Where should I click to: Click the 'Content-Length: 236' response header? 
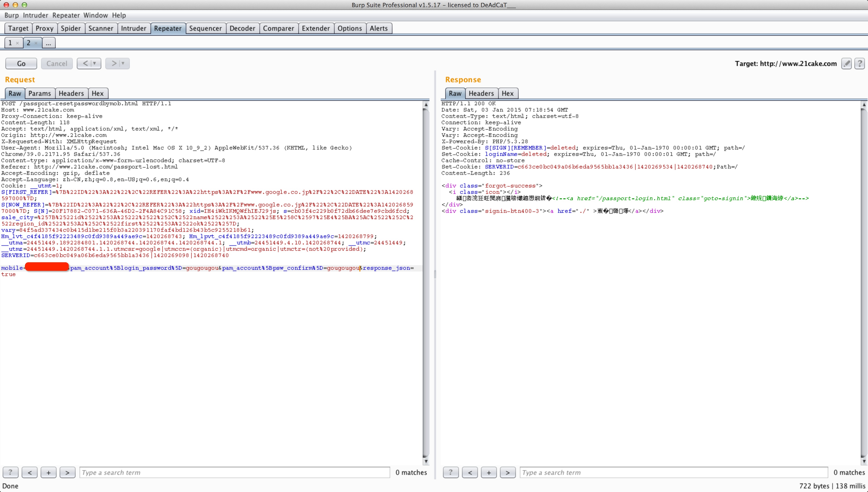click(x=475, y=173)
